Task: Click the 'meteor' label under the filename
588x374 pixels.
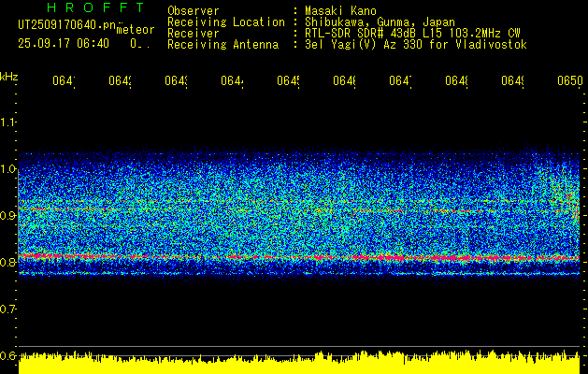Action: [136, 30]
